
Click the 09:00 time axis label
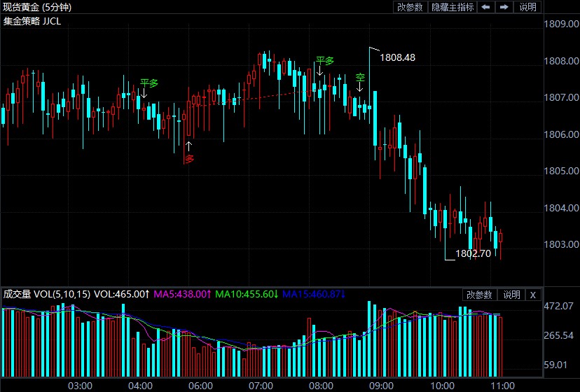point(381,386)
